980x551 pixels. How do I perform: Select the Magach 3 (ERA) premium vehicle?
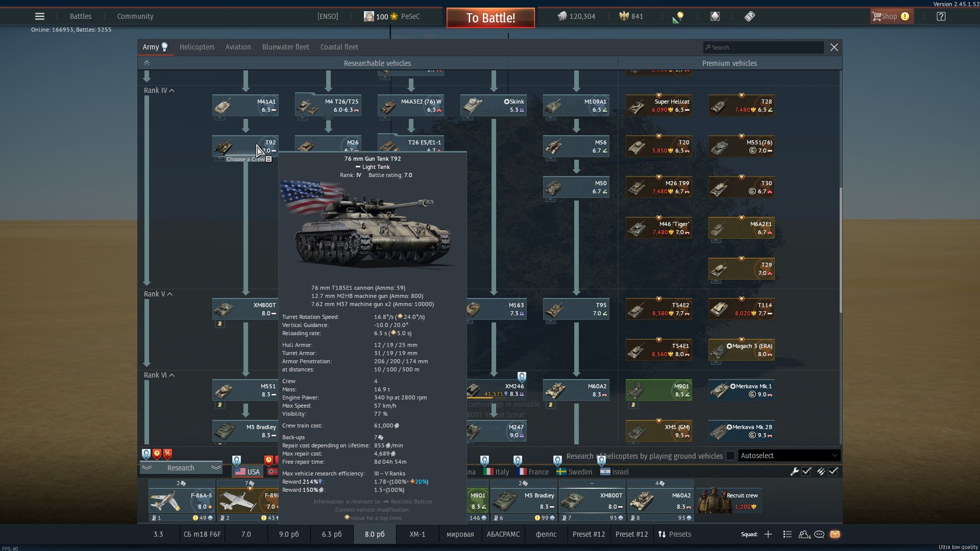pyautogui.click(x=742, y=350)
